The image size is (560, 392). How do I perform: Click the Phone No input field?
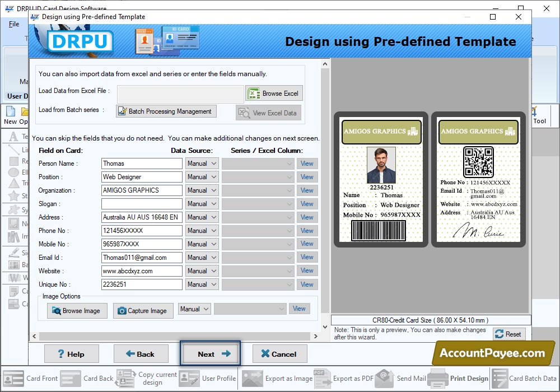tap(142, 231)
